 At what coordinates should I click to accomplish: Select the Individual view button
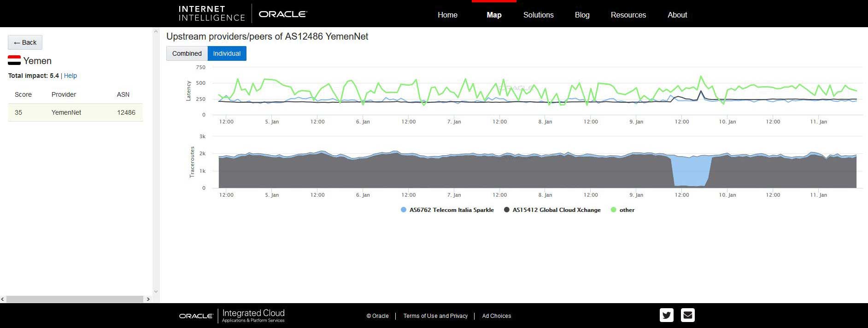(x=227, y=53)
